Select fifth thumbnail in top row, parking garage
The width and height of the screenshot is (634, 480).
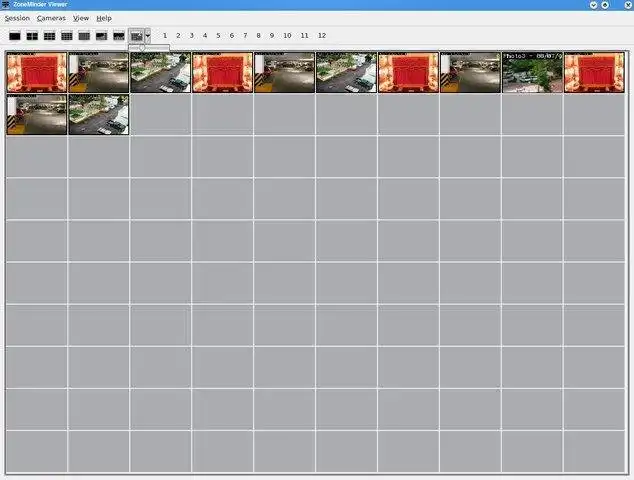(284, 72)
